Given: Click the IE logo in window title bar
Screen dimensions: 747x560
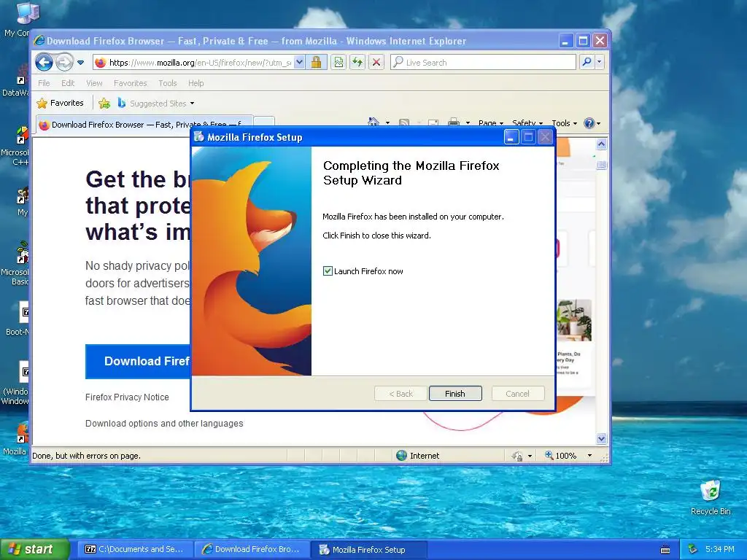Looking at the screenshot, I should tap(39, 41).
